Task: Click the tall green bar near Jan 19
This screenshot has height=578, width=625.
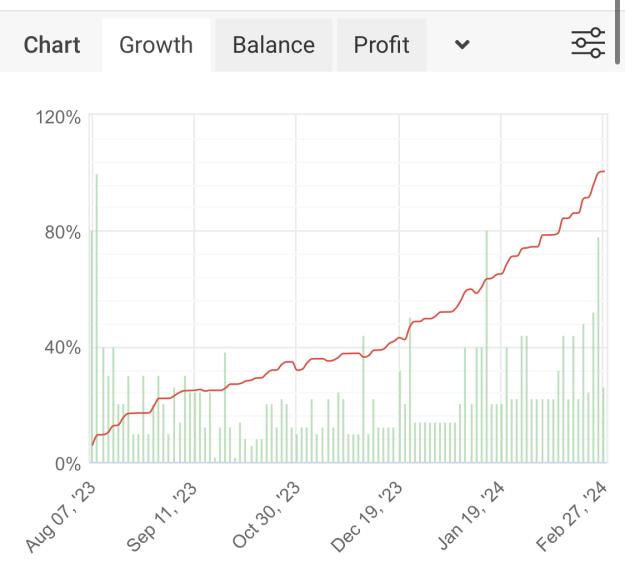Action: (487, 347)
